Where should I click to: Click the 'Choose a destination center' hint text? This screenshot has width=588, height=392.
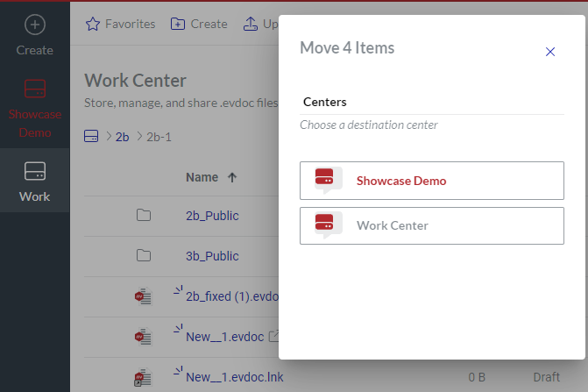[x=369, y=125]
